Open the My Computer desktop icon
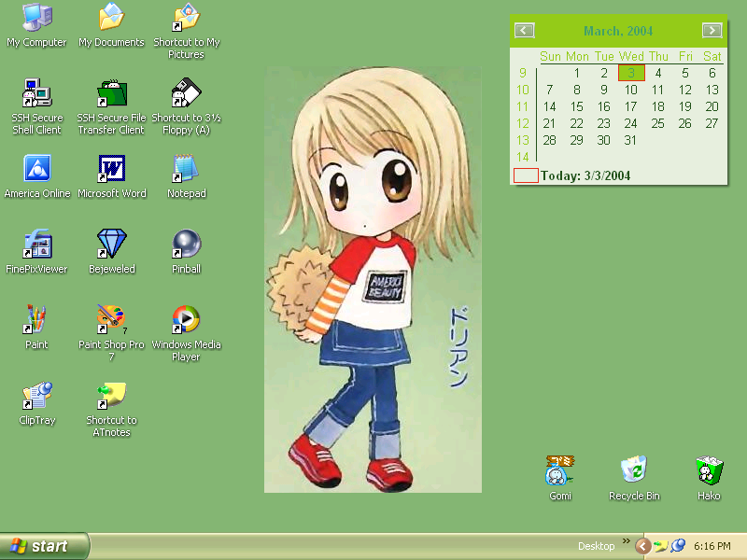This screenshot has width=747, height=560. pos(37,18)
